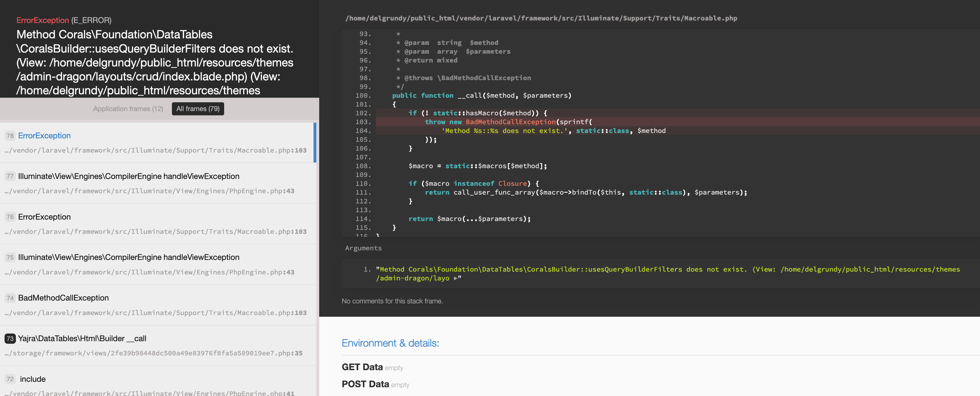Click code line 95 @param array $parameters
The height and width of the screenshot is (396, 980).
pos(453,52)
